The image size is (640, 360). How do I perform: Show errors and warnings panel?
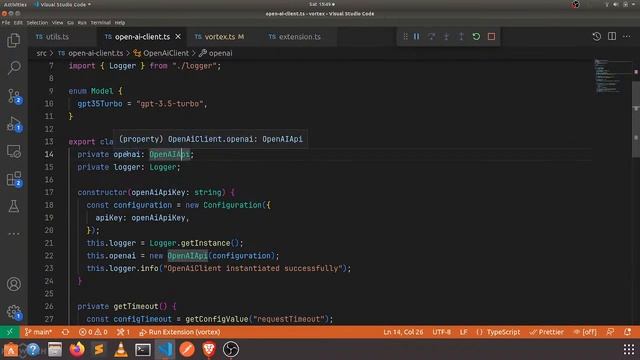click(93, 332)
